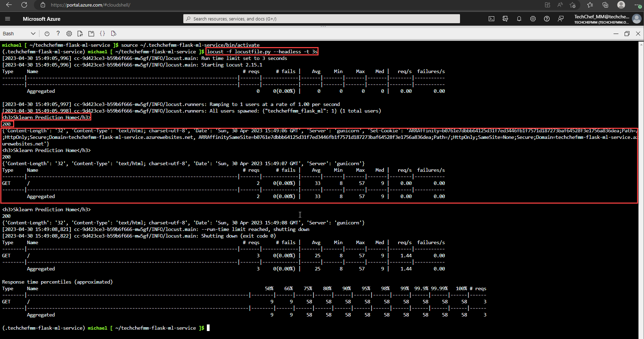Click the TechChef_MM account name
The height and width of the screenshot is (339, 644).
point(601,17)
